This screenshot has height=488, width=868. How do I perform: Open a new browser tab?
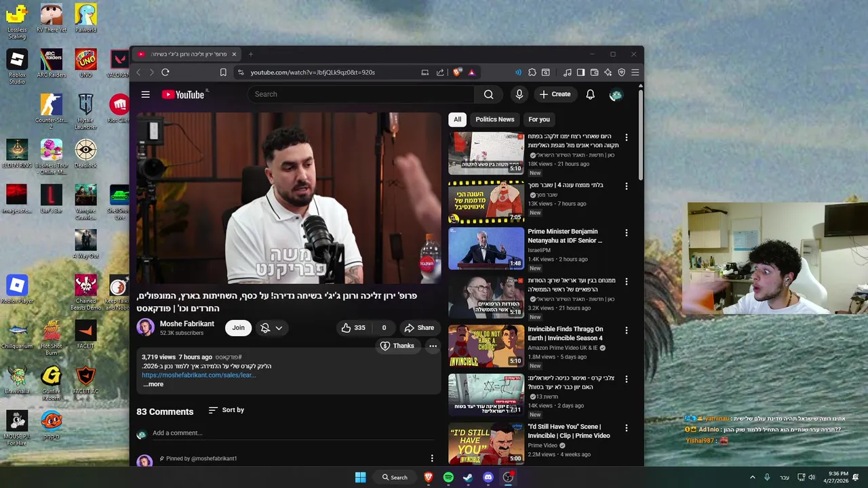click(x=250, y=54)
